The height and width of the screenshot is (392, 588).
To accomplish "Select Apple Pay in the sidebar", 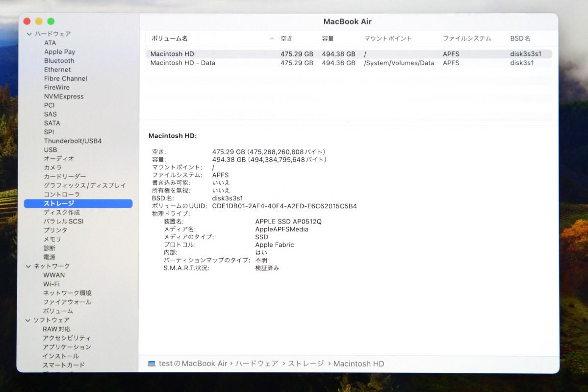I will (x=60, y=52).
